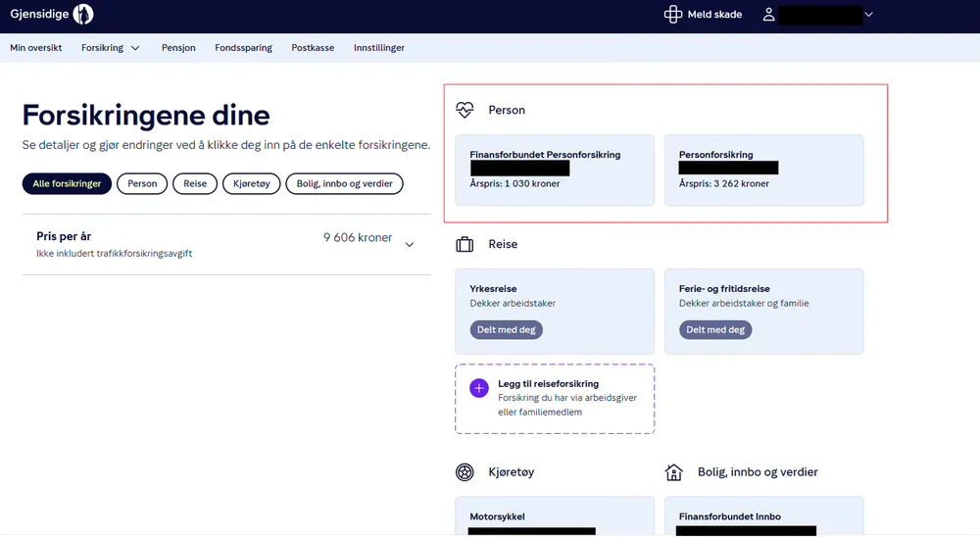980x537 pixels.
Task: Click the purple plus icon
Action: (479, 388)
